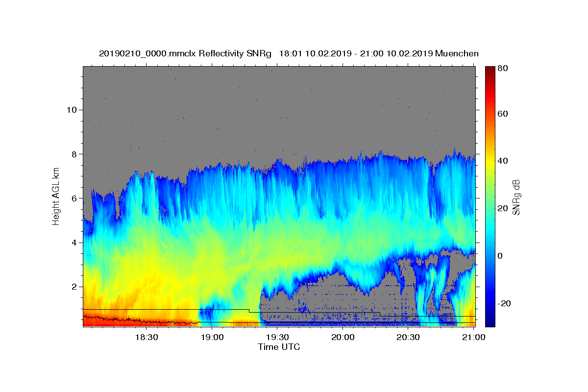Click the date range text '18:01 10.02.2019 - 21:00 10.02.2019'
Image resolution: width=588 pixels, height=392 pixels.
coord(356,53)
